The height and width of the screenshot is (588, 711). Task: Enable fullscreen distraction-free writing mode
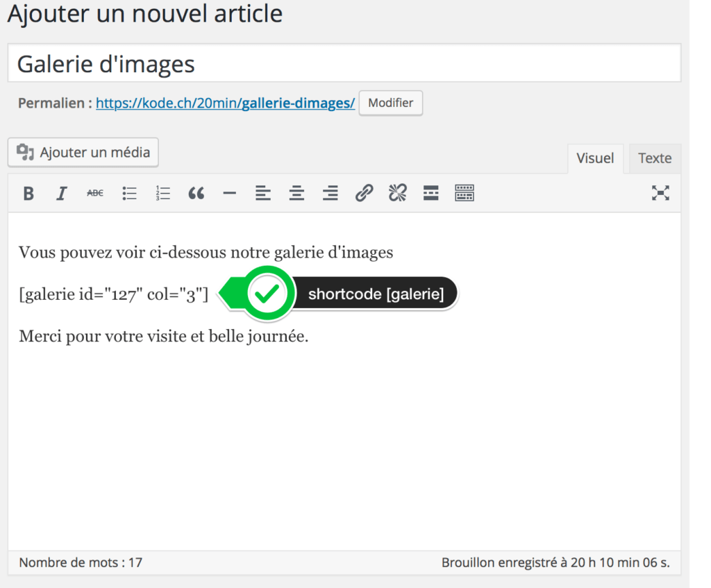(x=660, y=193)
